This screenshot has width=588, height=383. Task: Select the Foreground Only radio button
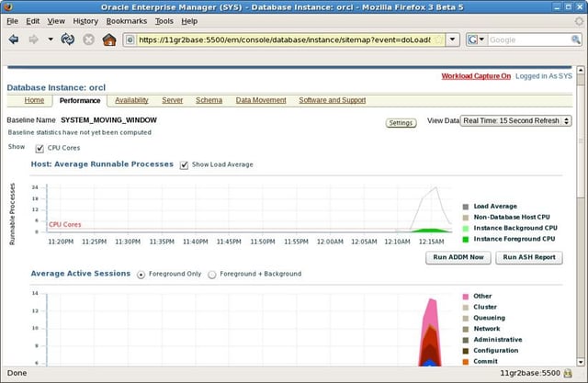(141, 275)
